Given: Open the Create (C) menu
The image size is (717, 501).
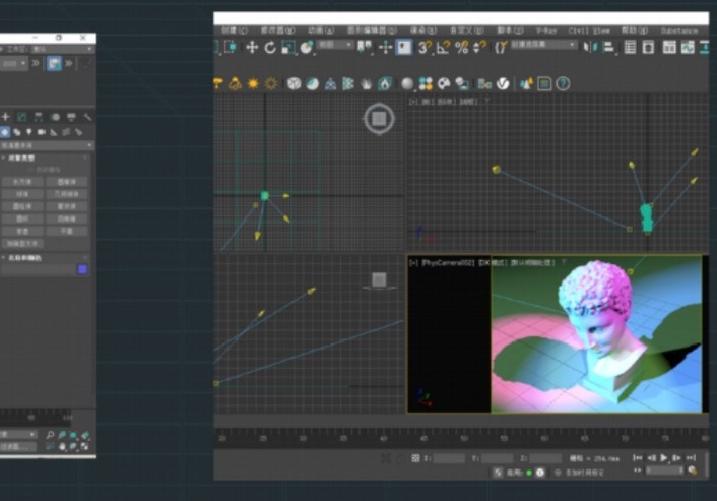Looking at the screenshot, I should tap(235, 31).
